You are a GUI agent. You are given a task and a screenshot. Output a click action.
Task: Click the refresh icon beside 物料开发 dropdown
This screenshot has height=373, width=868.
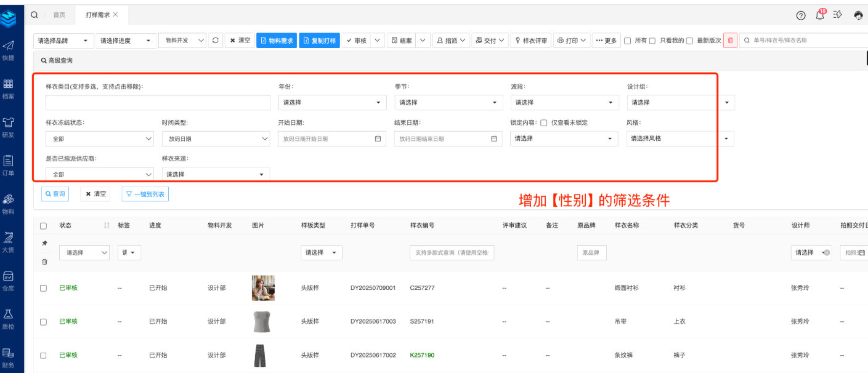[x=215, y=41]
